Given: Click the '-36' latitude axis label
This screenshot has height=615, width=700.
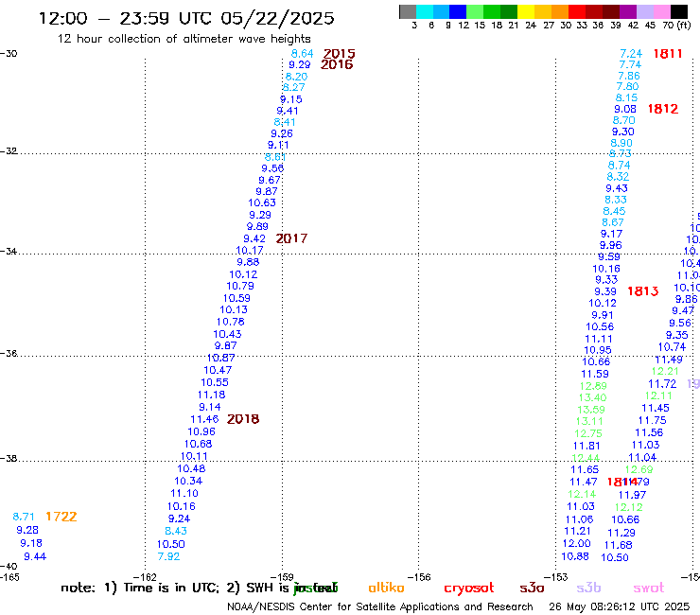Looking at the screenshot, I should tap(9, 354).
